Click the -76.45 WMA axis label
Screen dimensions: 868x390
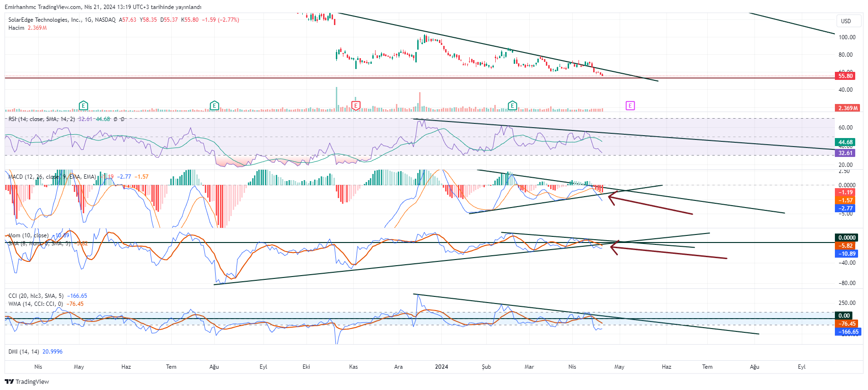[847, 324]
